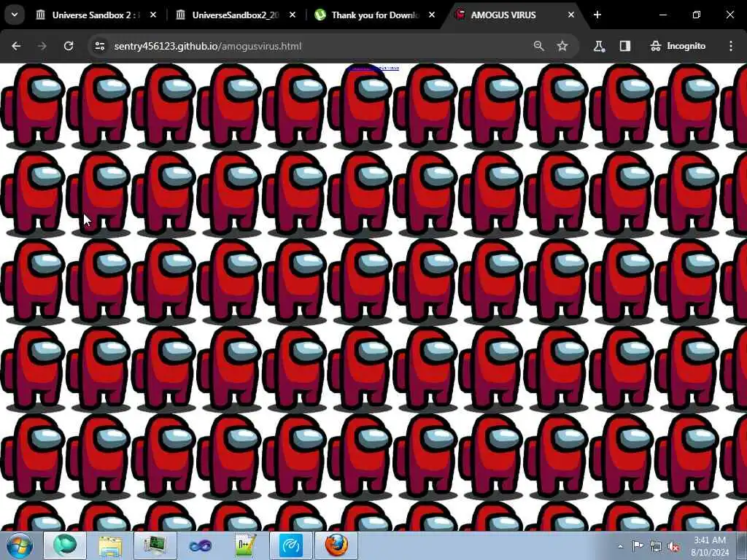
Task: Switch to the Universe Sandbox 2 tab
Action: 96,15
